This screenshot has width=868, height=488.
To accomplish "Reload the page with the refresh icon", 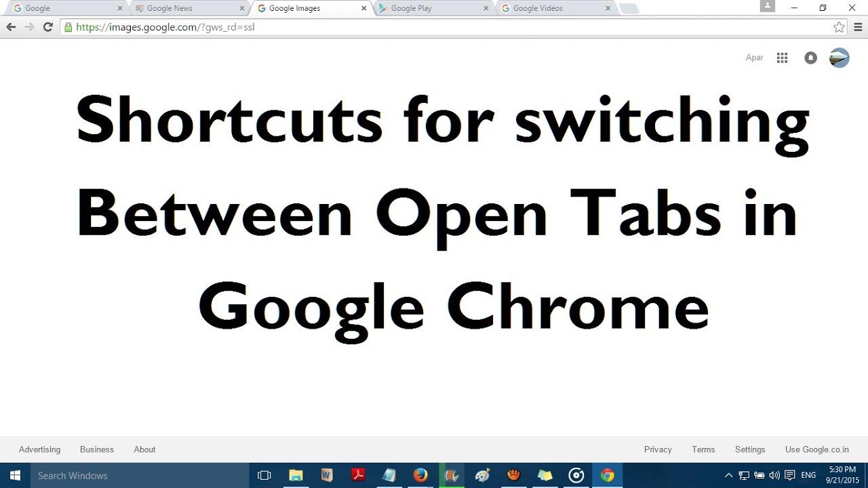I will (47, 27).
